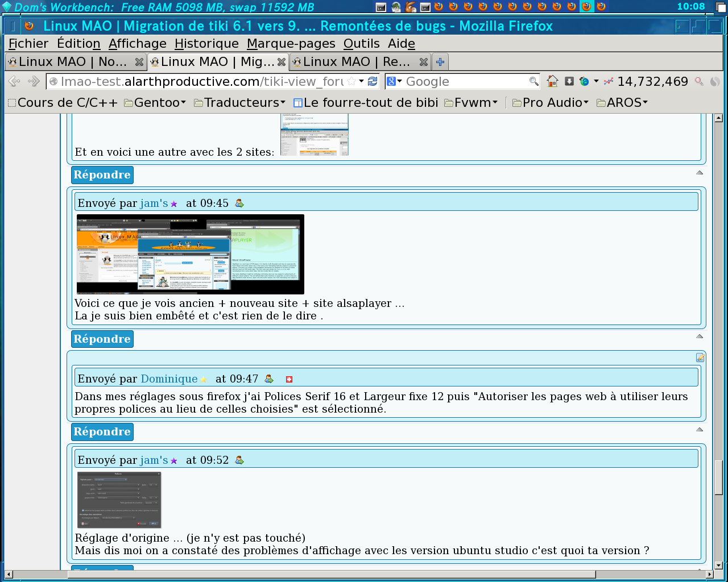The height and width of the screenshot is (582, 728).
Task: Click the purple star beside jam's at 09:45
Action: [174, 203]
